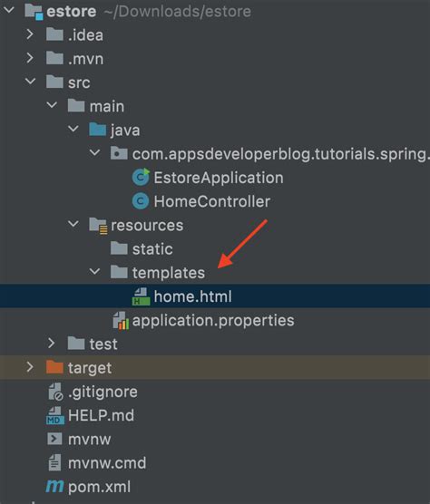The width and height of the screenshot is (430, 504).
Task: Click the mvnw shell script icon
Action: tap(54, 439)
